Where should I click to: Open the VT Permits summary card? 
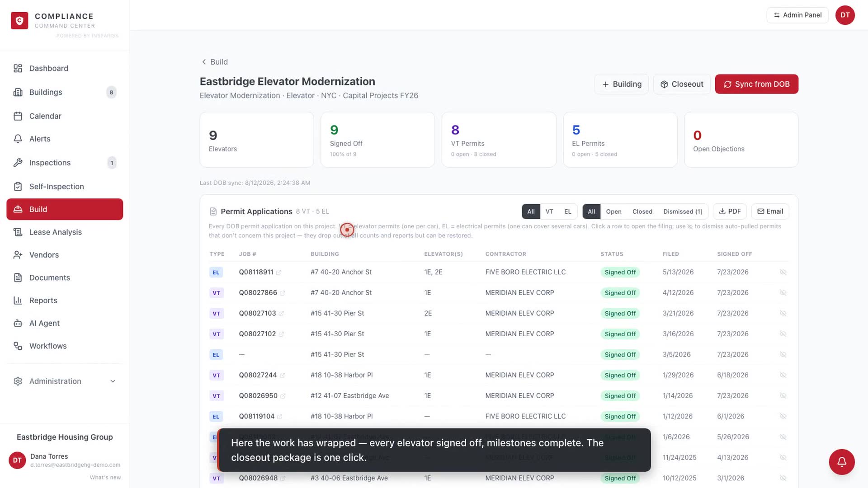point(499,140)
